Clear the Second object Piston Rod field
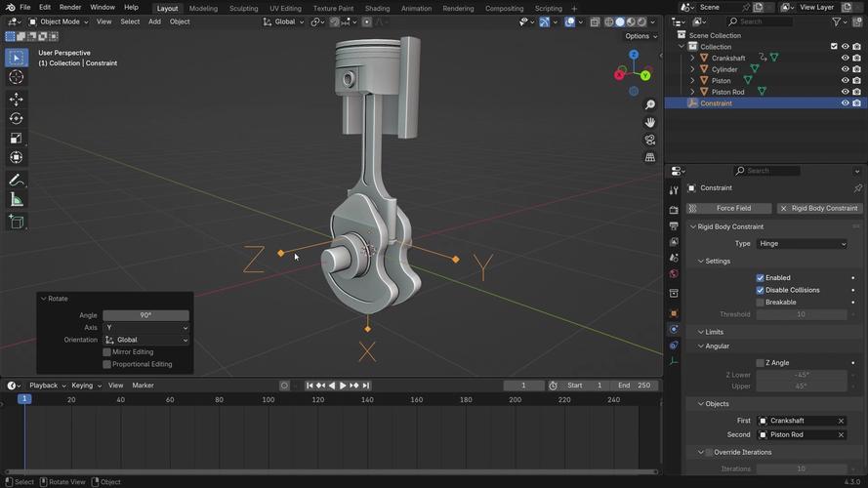This screenshot has width=868, height=488. (x=841, y=435)
